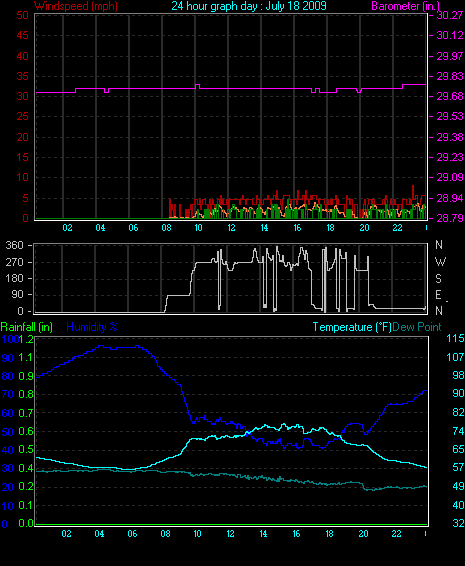Click the 1.1 rainfall axis value
The height and width of the screenshot is (566, 465).
point(26,358)
